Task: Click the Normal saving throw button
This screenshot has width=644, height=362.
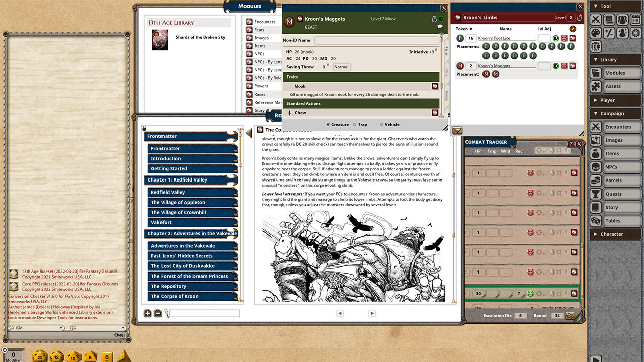Action: pyautogui.click(x=341, y=67)
